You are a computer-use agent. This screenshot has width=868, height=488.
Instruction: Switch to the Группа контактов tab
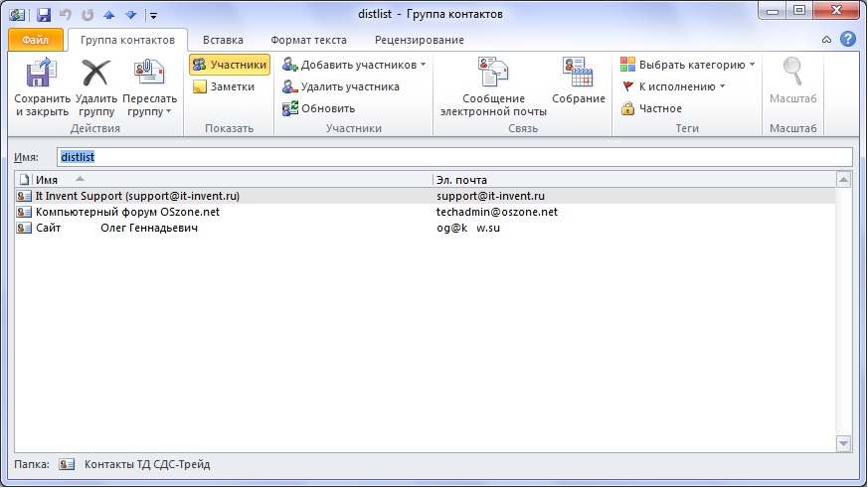point(127,40)
